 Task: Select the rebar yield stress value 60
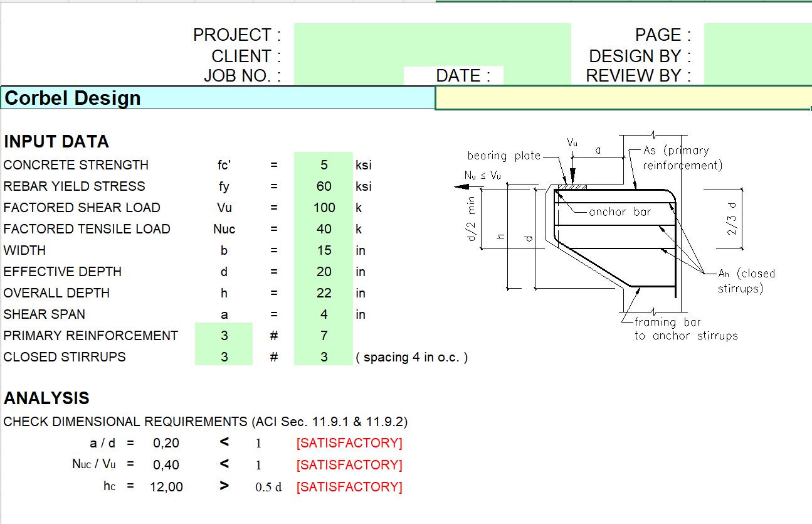[324, 186]
